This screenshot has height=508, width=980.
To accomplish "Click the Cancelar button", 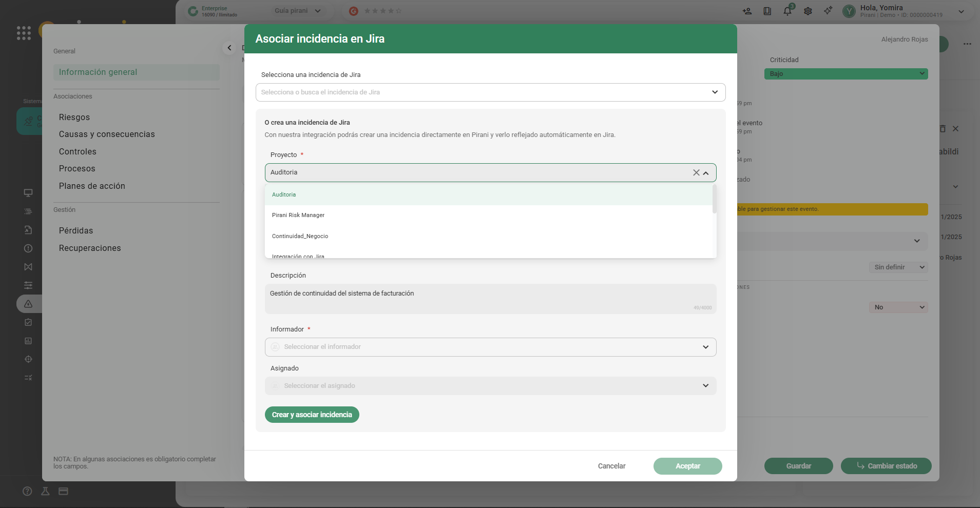I will pyautogui.click(x=611, y=466).
